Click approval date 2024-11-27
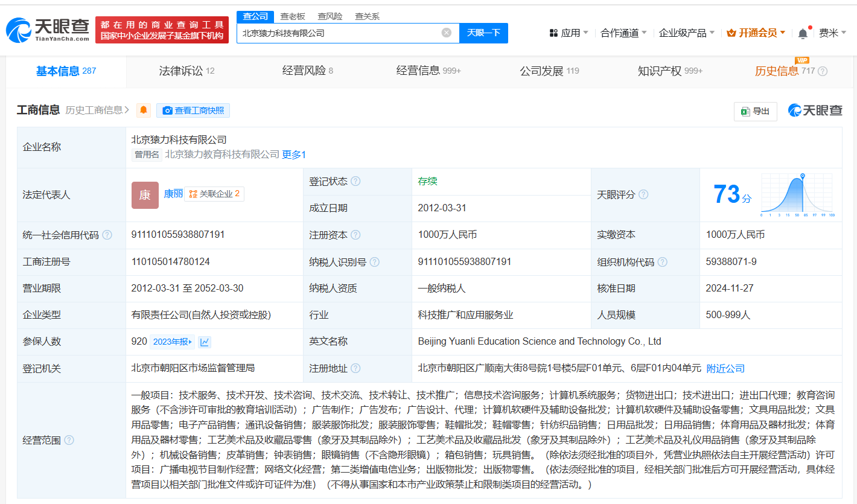The height and width of the screenshot is (504, 857). pyautogui.click(x=730, y=289)
